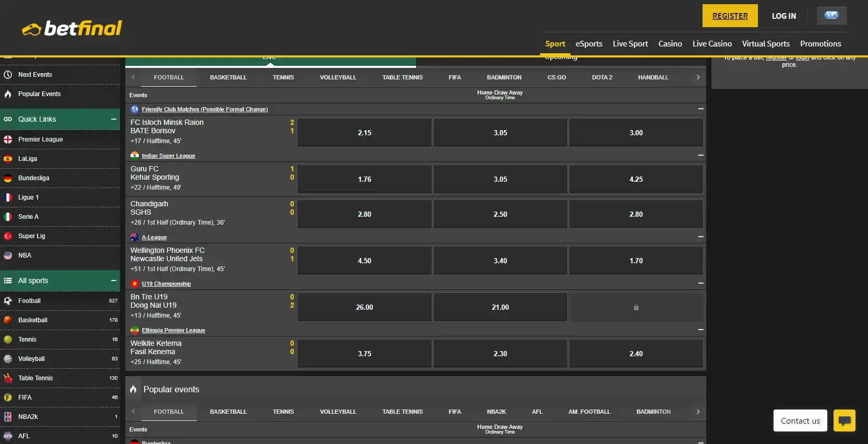868x444 pixels.
Task: Switch to the Basketball live tab
Action: (228, 77)
